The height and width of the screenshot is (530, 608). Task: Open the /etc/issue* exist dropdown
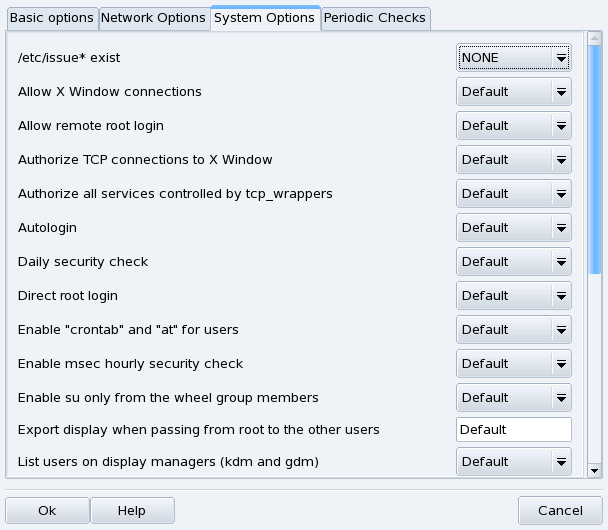click(x=561, y=58)
